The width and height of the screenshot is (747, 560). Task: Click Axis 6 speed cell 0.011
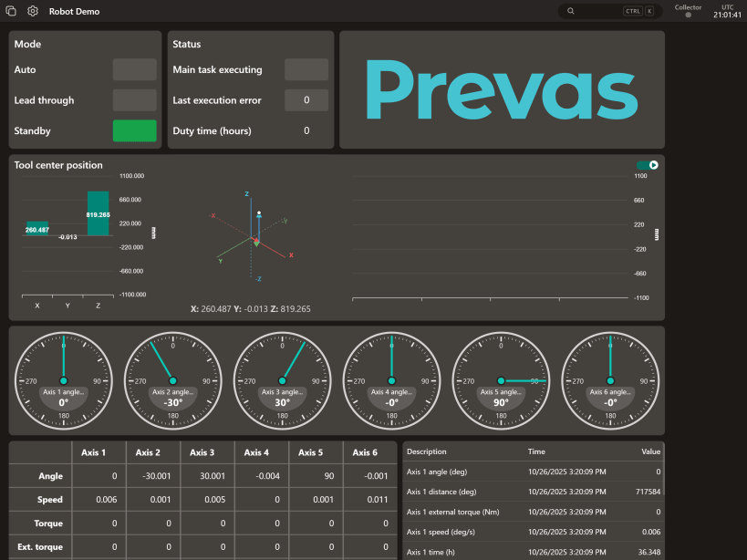click(x=370, y=500)
